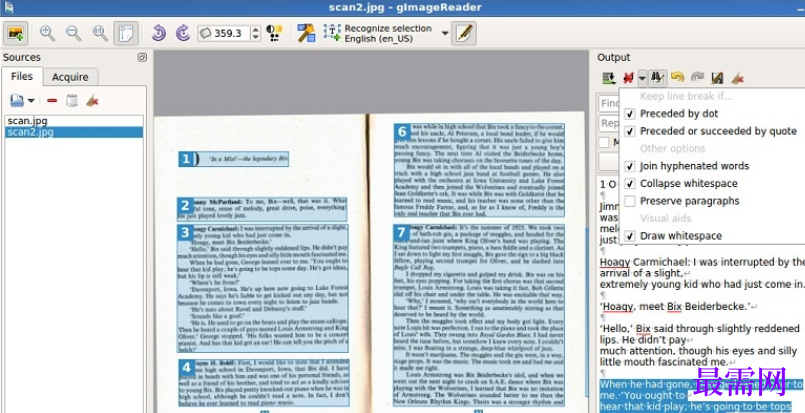Rotate page counterclockwise
The height and width of the screenshot is (413, 805).
pos(158,33)
